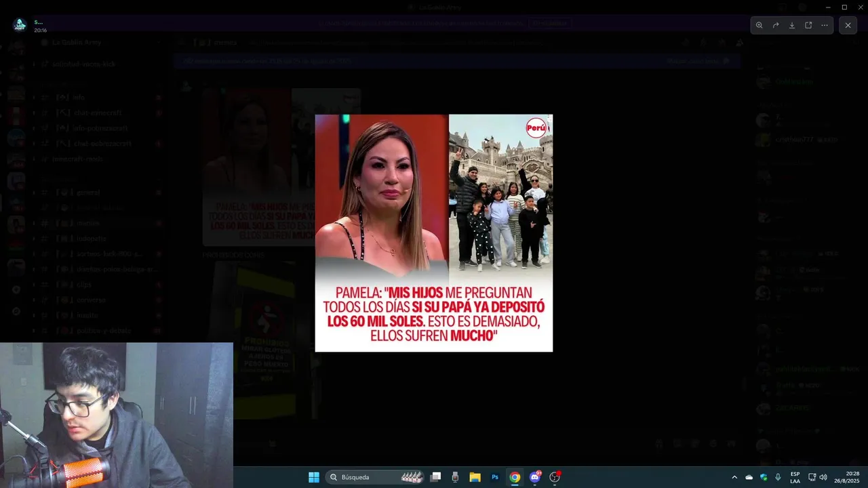
Task: Open Task View from the taskbar
Action: coord(436,477)
